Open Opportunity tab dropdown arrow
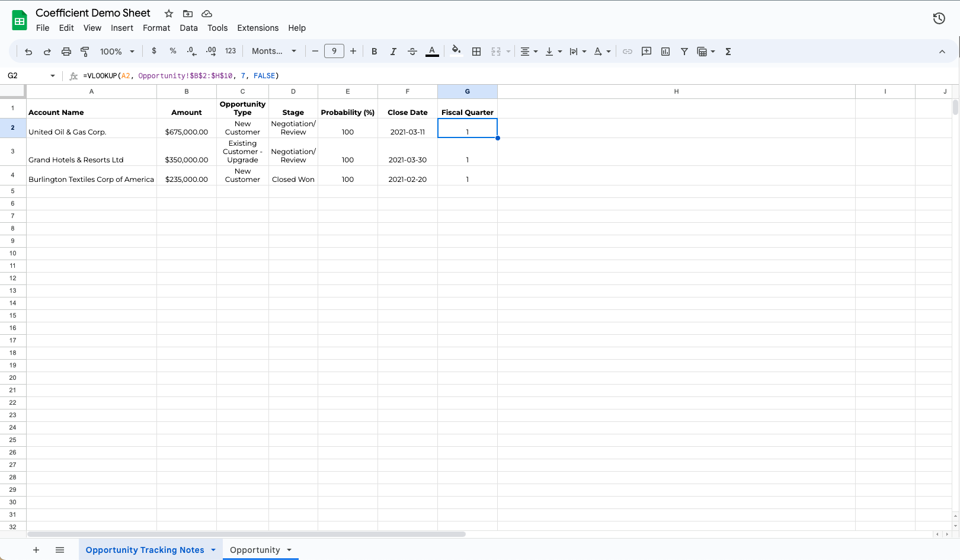The width and height of the screenshot is (960, 560). coord(289,550)
